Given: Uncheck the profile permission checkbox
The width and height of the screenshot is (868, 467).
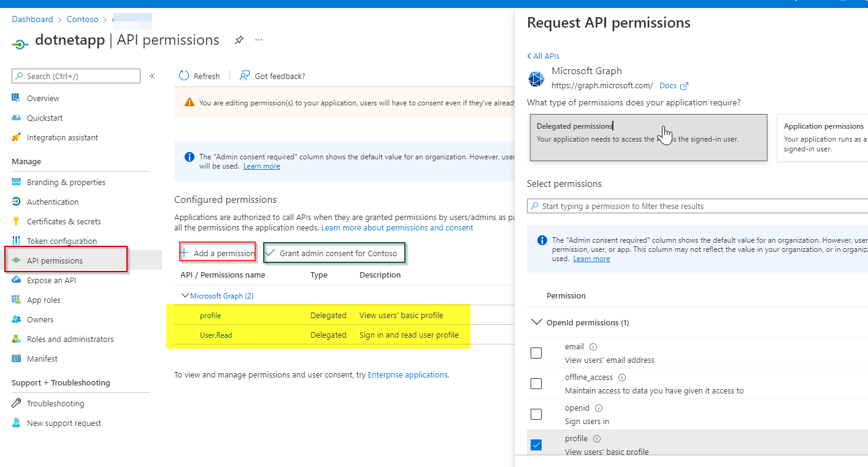Looking at the screenshot, I should point(536,445).
